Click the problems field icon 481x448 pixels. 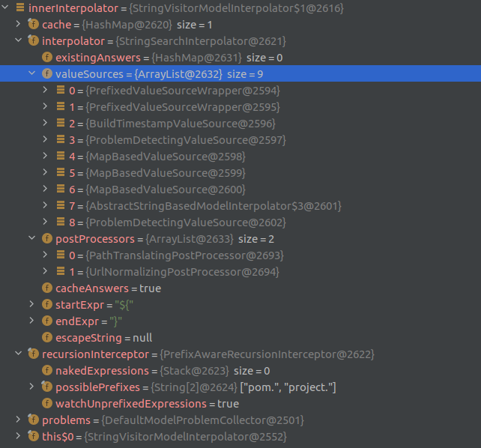coord(33,420)
